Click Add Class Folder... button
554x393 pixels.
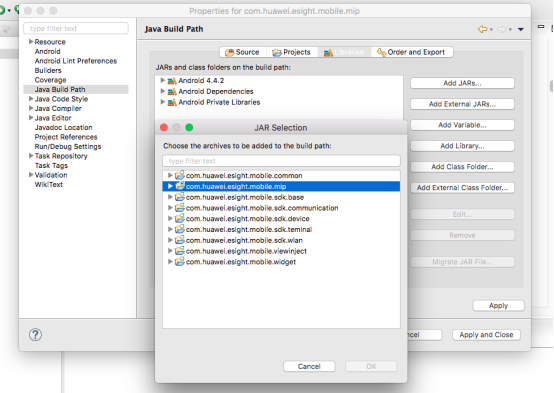[x=462, y=167]
